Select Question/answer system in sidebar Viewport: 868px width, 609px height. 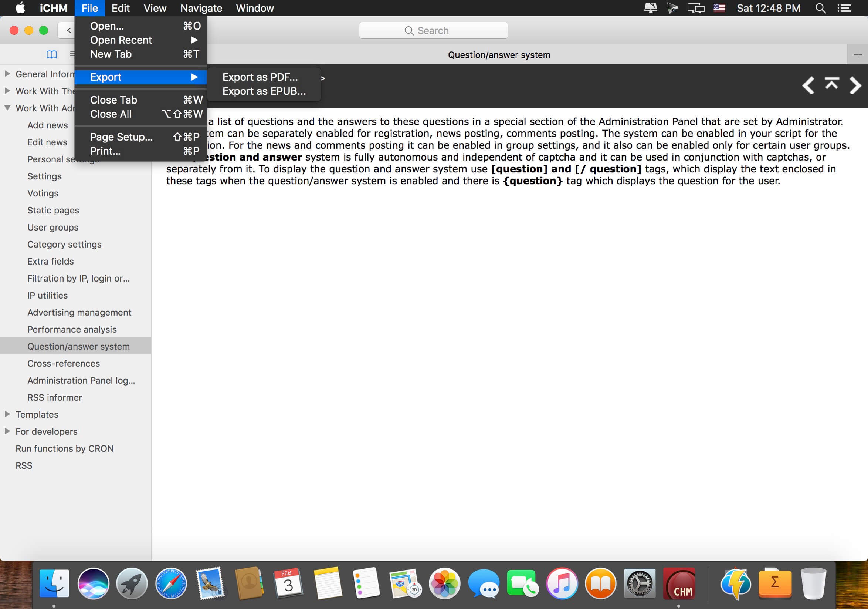click(77, 346)
